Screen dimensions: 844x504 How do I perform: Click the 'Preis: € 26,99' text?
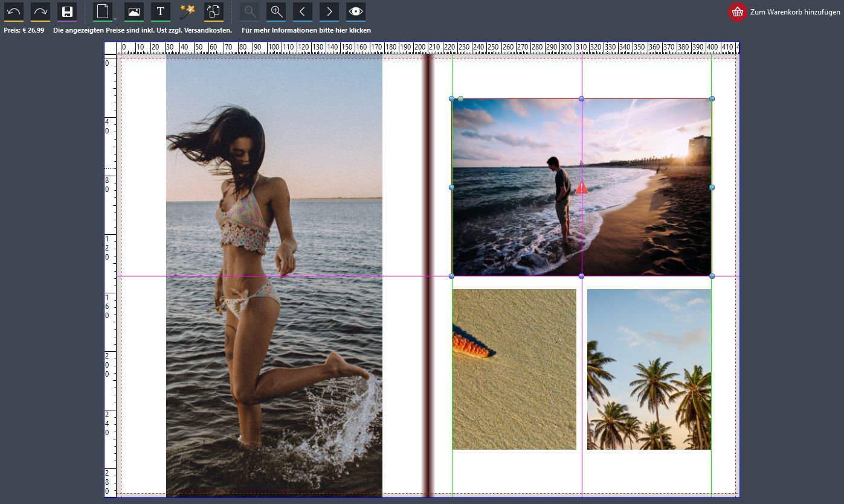pos(24,30)
